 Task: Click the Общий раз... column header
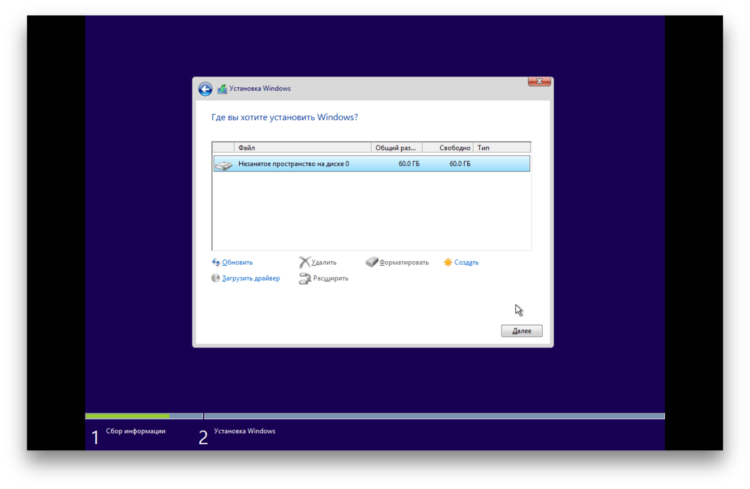(x=397, y=148)
